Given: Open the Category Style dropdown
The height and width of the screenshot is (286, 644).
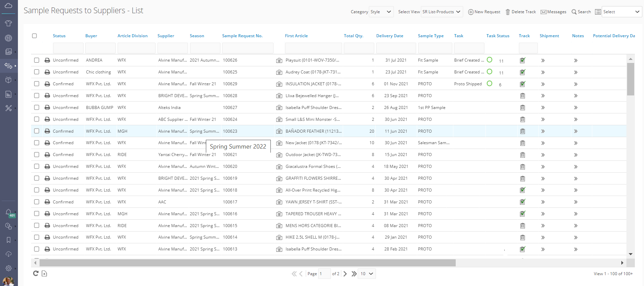Looking at the screenshot, I should pyautogui.click(x=381, y=12).
